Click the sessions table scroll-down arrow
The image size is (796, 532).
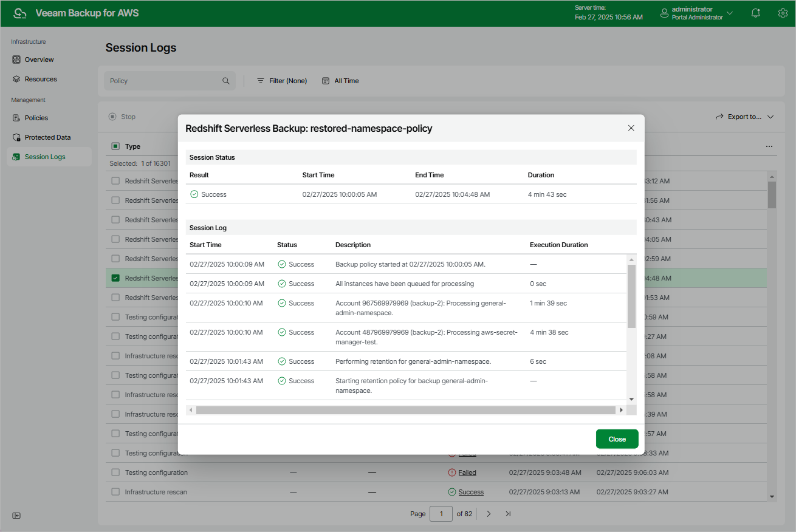point(772,497)
